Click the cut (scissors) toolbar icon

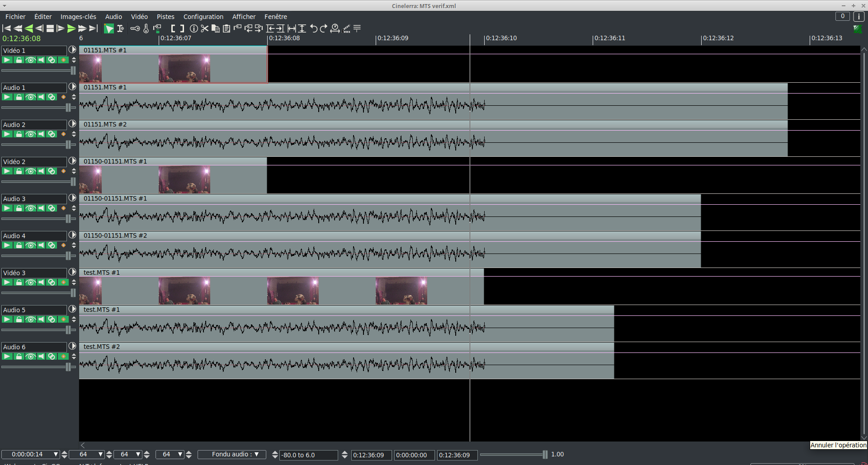205,28
